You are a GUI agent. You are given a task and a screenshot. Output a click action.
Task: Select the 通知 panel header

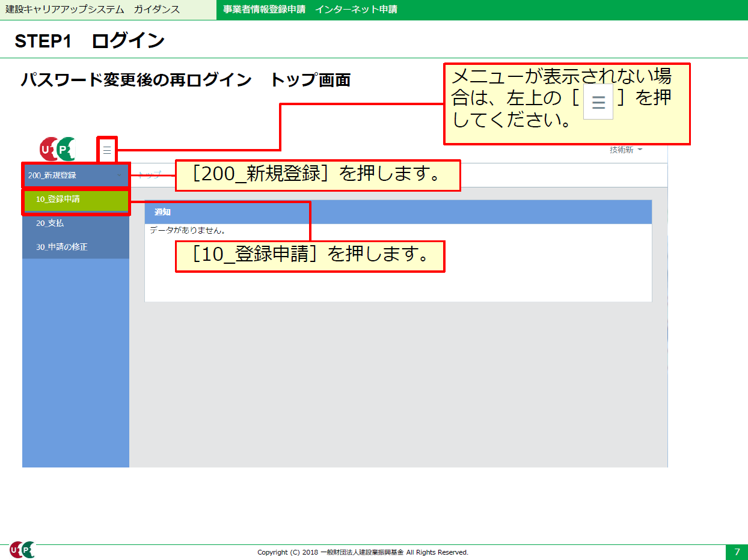(398, 212)
